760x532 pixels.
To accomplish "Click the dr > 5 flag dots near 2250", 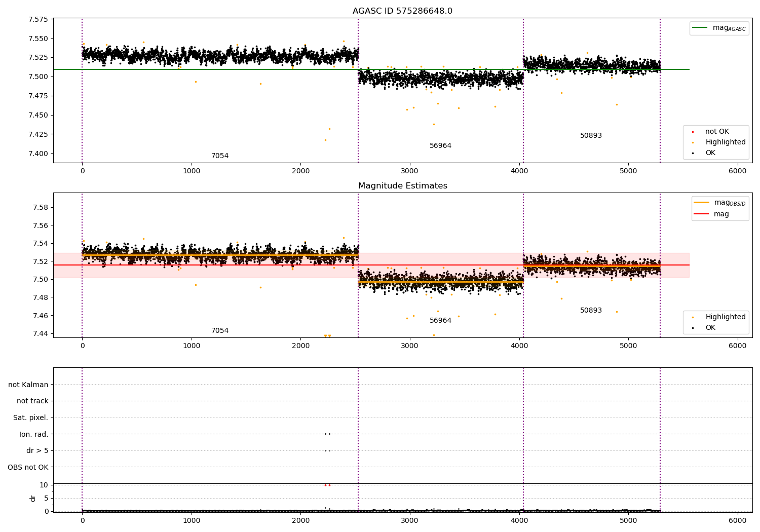I will click(x=327, y=450).
